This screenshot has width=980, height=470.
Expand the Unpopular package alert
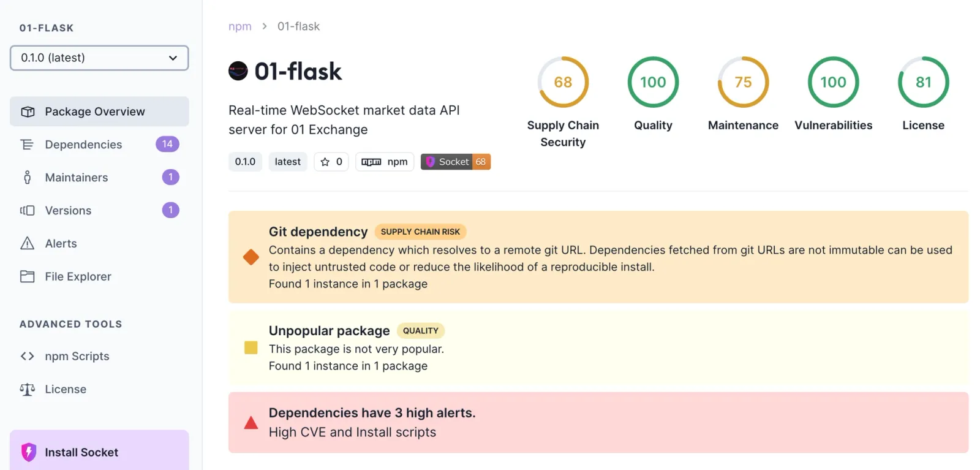tap(598, 347)
